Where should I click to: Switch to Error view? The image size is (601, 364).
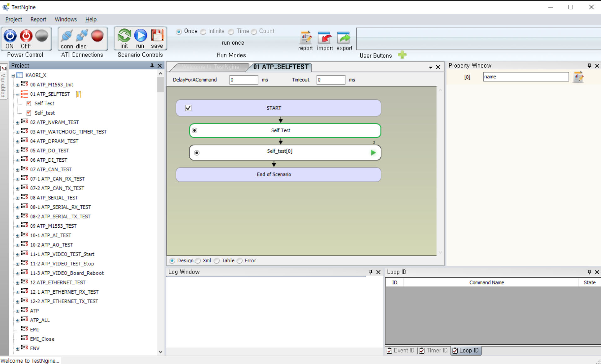click(x=239, y=260)
